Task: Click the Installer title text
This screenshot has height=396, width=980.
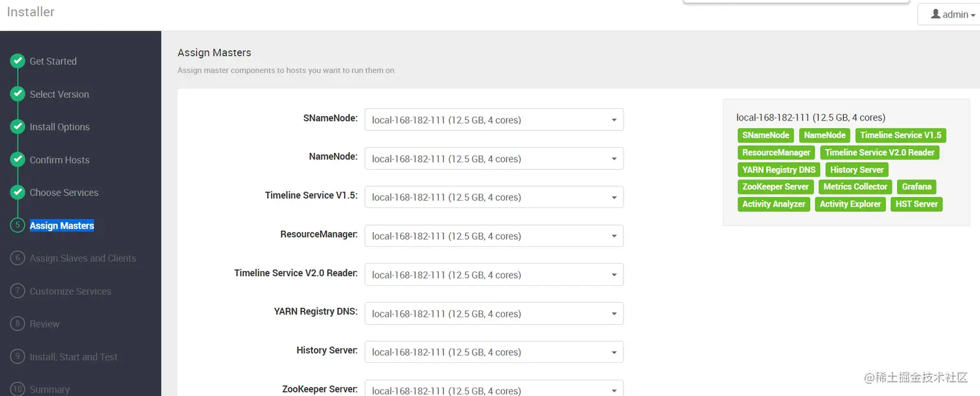Action: pyautogui.click(x=30, y=12)
